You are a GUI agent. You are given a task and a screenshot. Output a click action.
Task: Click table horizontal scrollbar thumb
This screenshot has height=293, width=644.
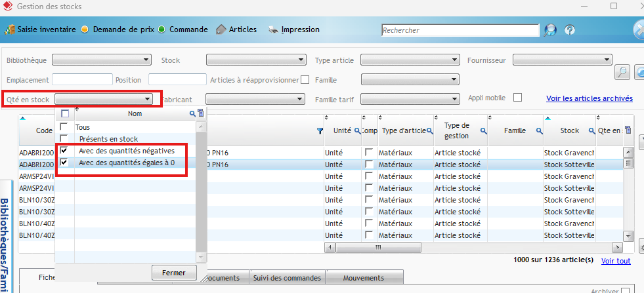pos(378,248)
